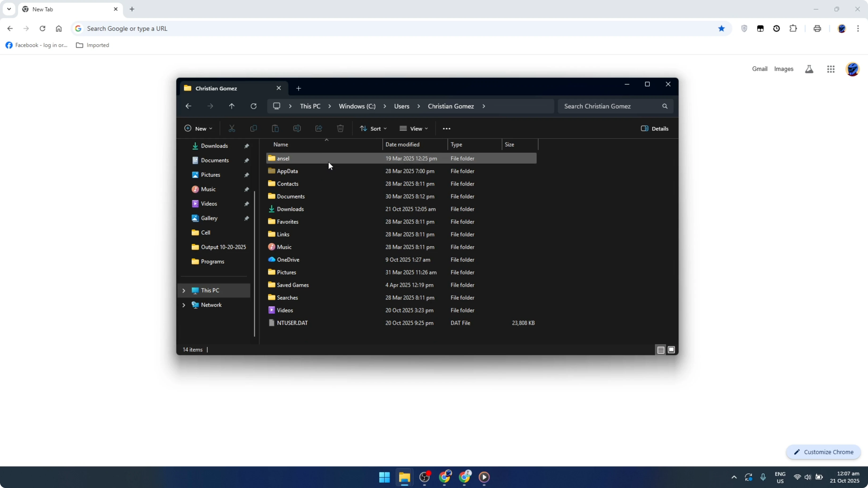Viewport: 868px width, 488px height.
Task: Open media player icon in taskbar
Action: tap(484, 477)
